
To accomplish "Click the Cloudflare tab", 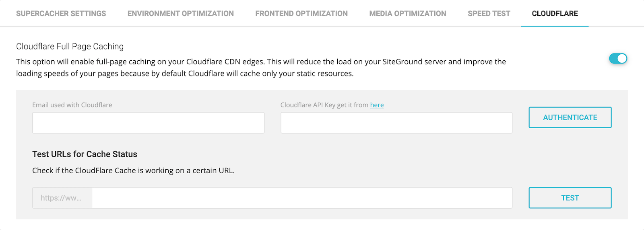I will 555,14.
